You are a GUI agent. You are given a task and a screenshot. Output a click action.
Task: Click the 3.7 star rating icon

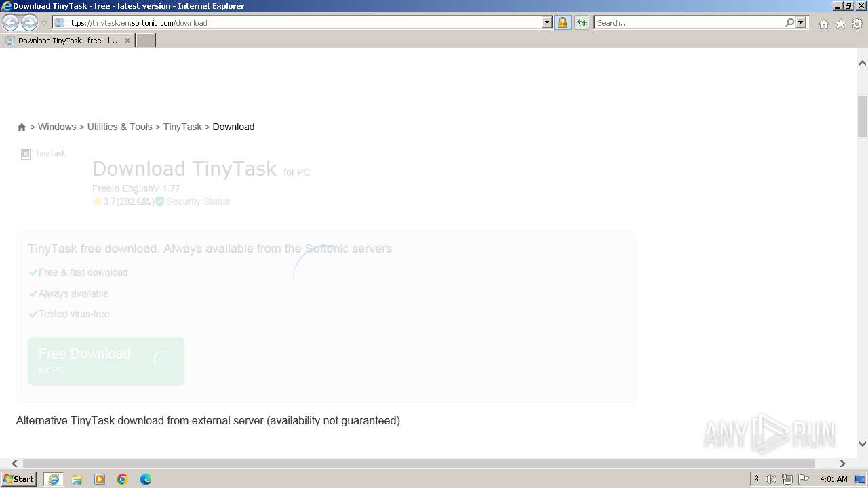pos(97,201)
